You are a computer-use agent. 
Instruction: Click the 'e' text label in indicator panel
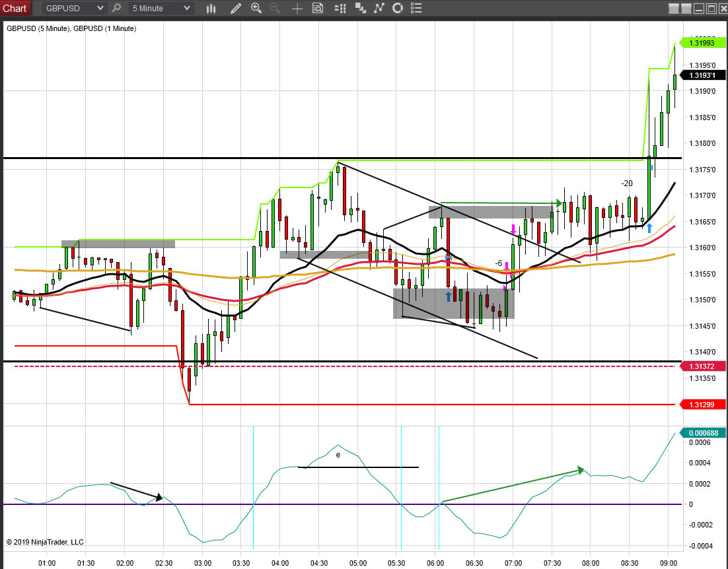(x=338, y=455)
